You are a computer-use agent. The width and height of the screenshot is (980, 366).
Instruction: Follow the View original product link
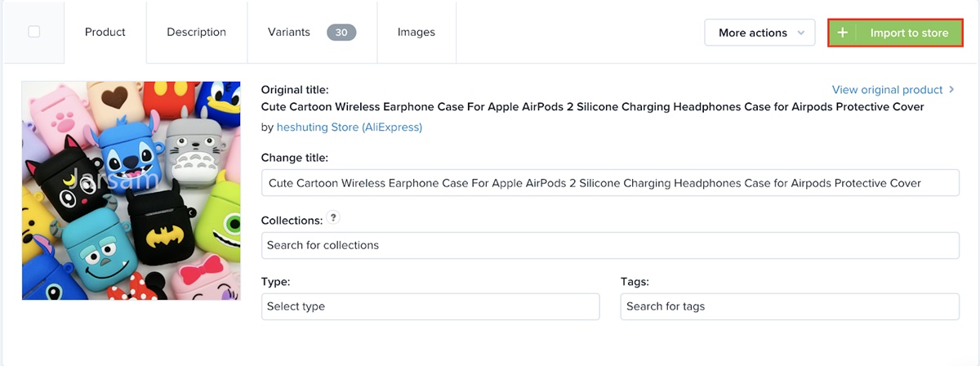[888, 90]
